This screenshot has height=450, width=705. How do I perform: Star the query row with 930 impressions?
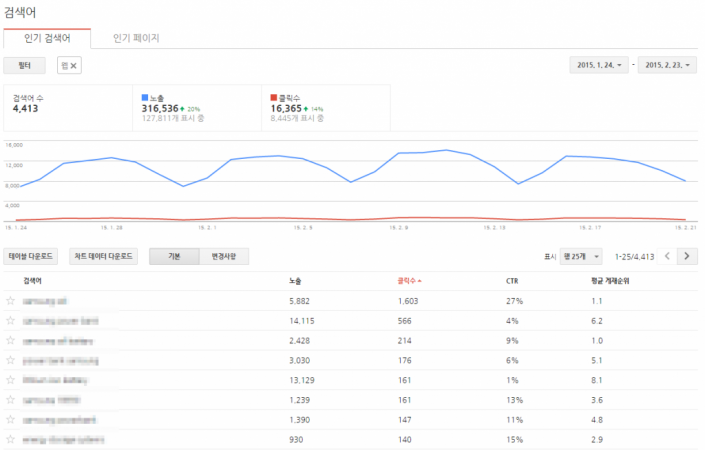pyautogui.click(x=10, y=439)
